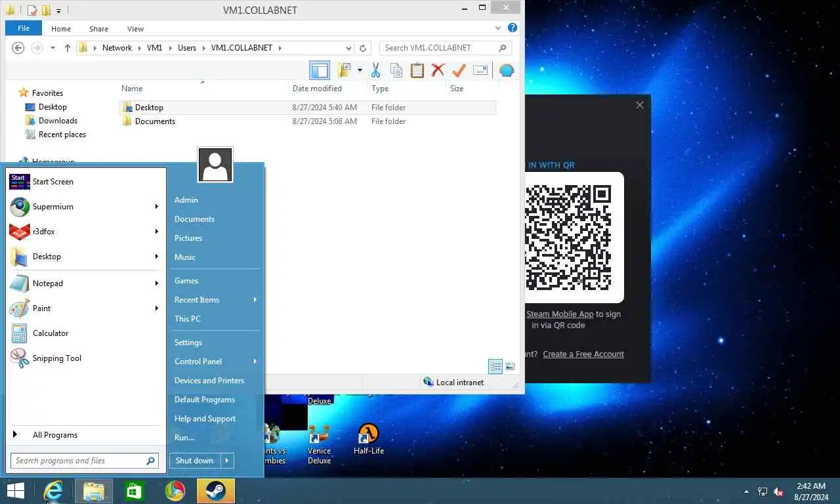Click Network in the address breadcrumb
Viewport: 840px width, 504px height.
tap(117, 48)
